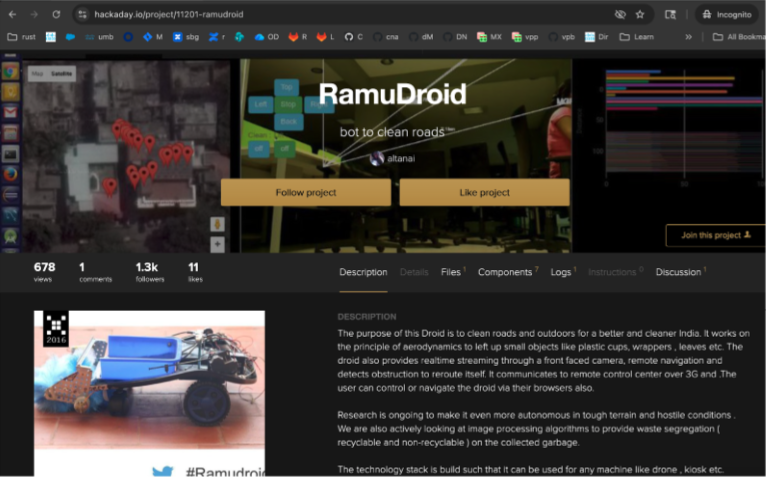The image size is (768, 477).
Task: Click the DESCRIPTION section heading
Action: [367, 317]
